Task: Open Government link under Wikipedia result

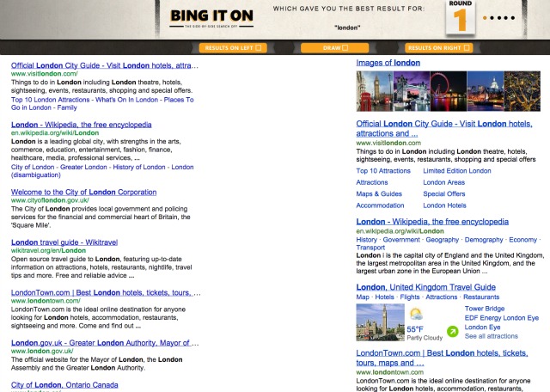Action: [x=401, y=240]
